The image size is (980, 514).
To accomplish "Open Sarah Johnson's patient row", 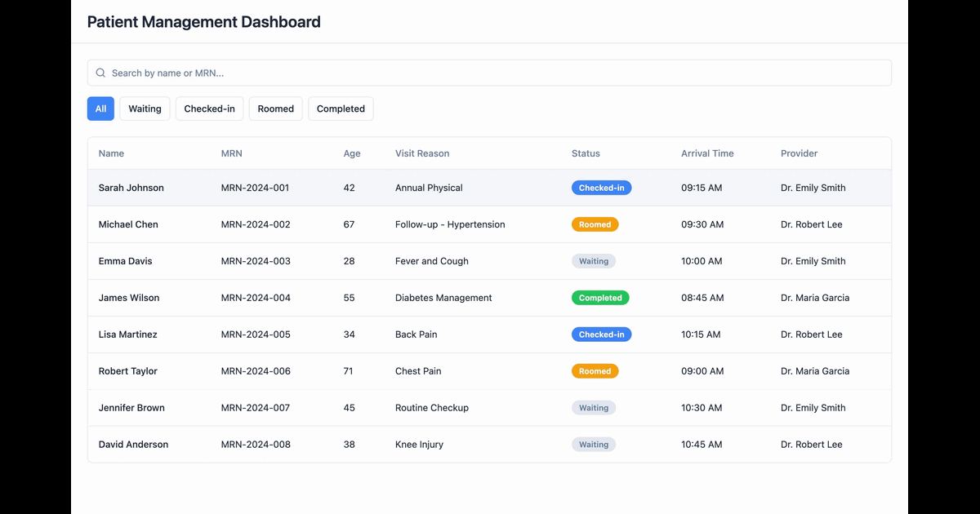I will 489,188.
